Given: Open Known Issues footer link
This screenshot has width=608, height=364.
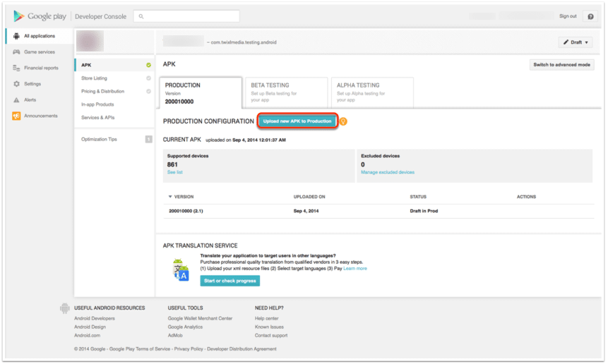Looking at the screenshot, I should click(x=269, y=327).
